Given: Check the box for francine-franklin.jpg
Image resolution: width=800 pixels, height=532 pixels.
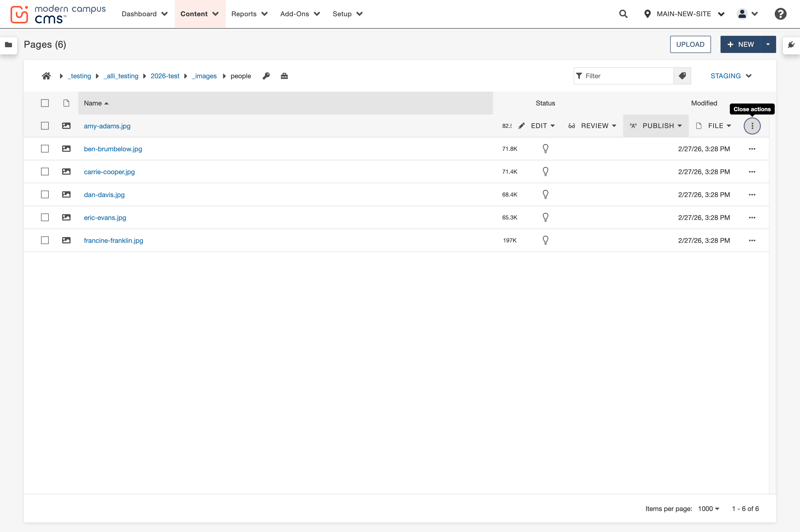Looking at the screenshot, I should point(45,240).
